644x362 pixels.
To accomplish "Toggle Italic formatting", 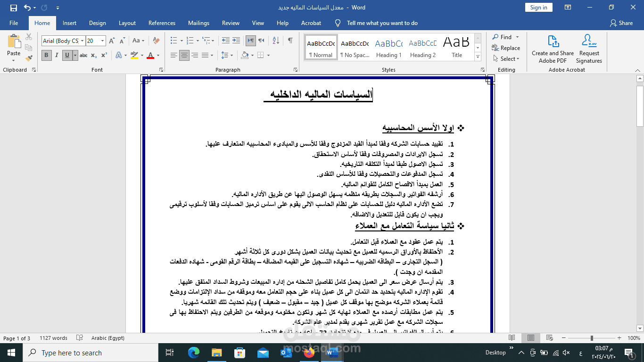I will [x=57, y=55].
